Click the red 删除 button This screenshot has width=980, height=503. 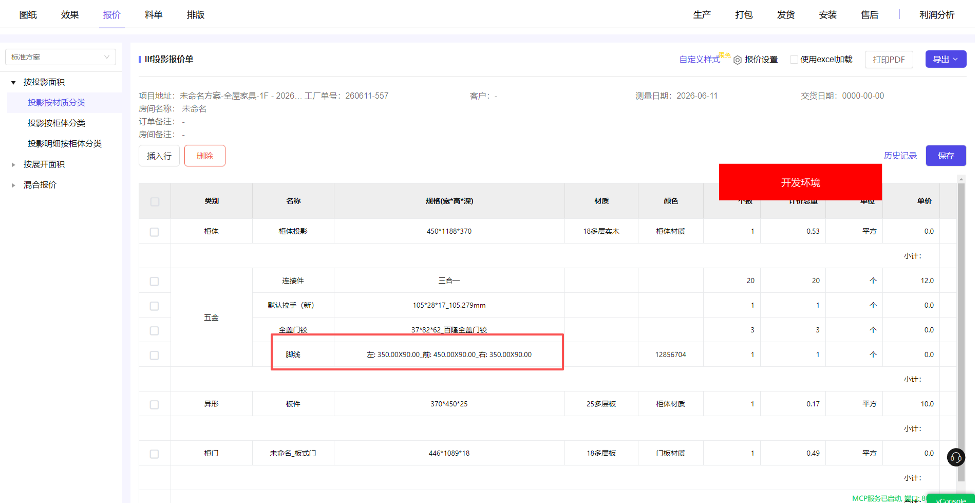click(205, 156)
